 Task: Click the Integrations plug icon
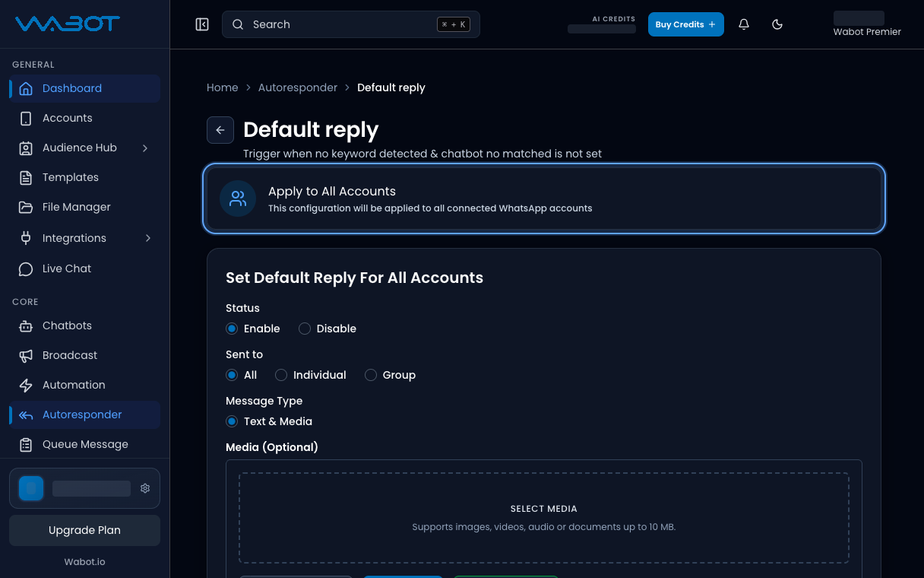point(26,238)
